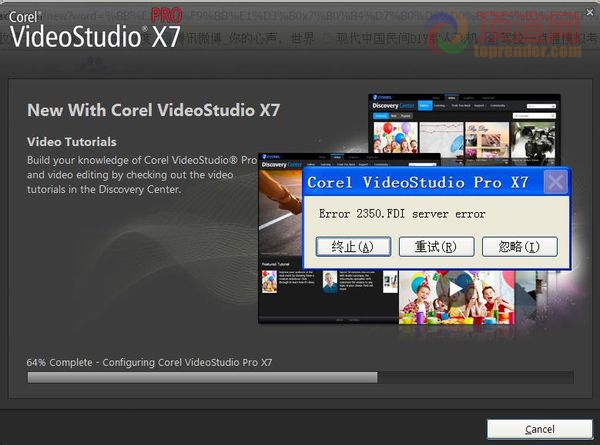Click the 忽略(I) ignore button
Image resolution: width=600 pixels, height=445 pixels.
(519, 246)
